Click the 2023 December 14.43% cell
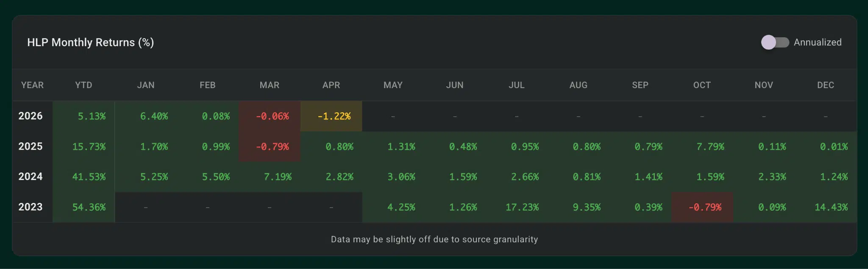Viewport: 868px width, 269px height. (x=831, y=208)
